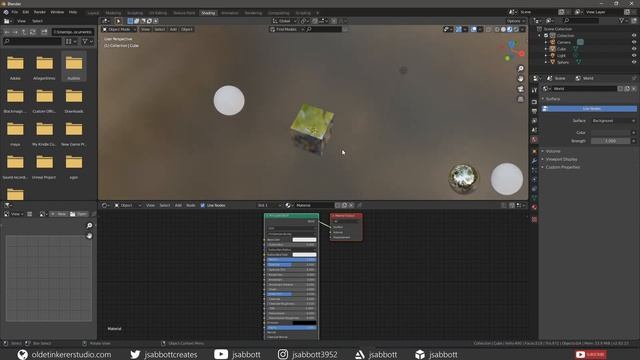
Task: Click the navigation gizmo red X axis
Action: pyautogui.click(x=522, y=53)
